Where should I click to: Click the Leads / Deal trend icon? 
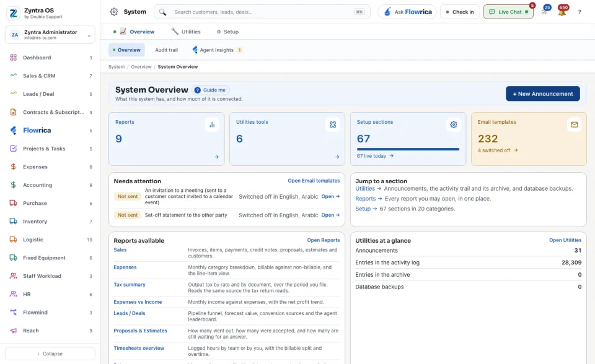(x=13, y=93)
